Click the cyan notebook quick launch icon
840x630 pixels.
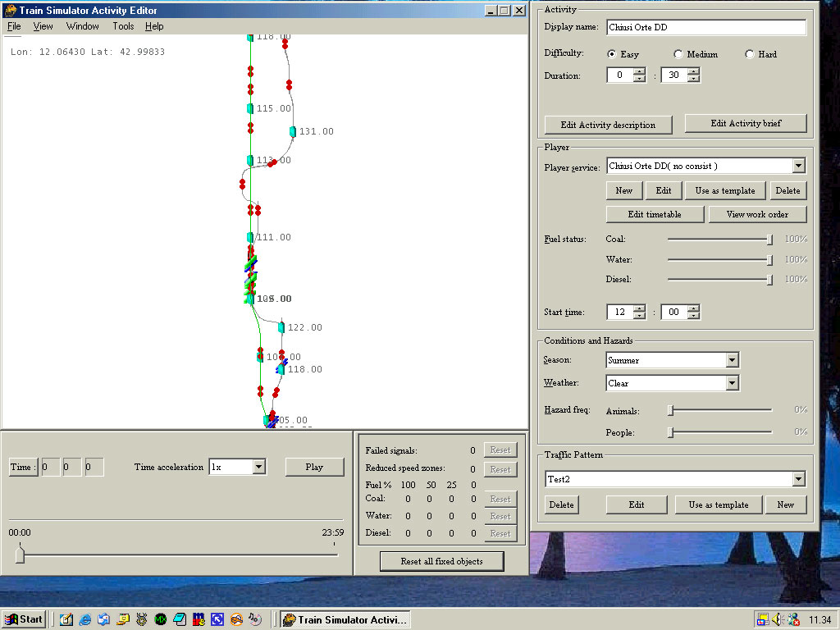point(180,620)
